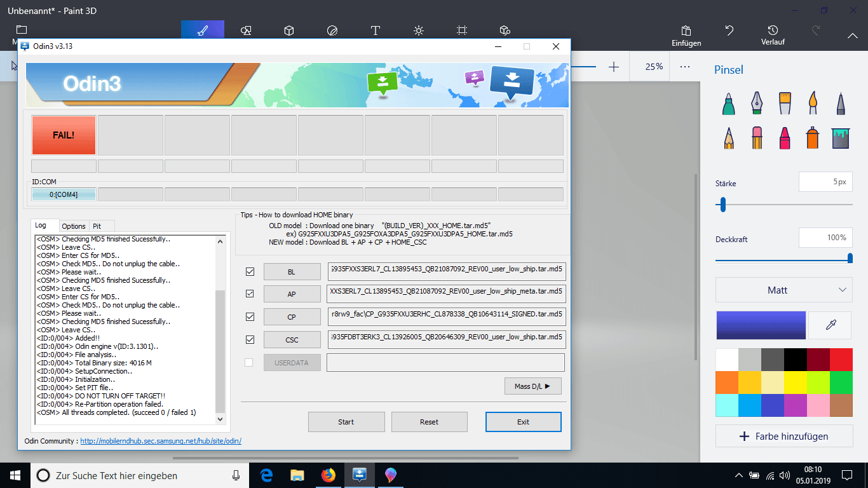The height and width of the screenshot is (488, 868).
Task: Open the Canvas crop tool in Paint 3D
Action: pos(462,30)
